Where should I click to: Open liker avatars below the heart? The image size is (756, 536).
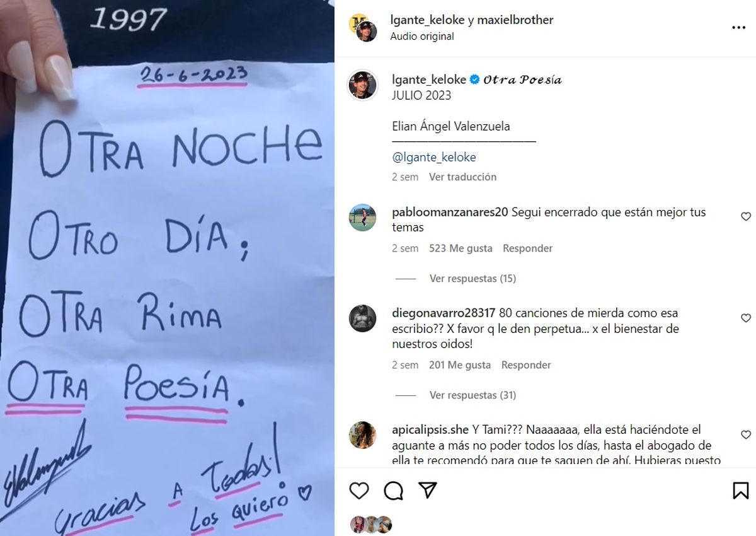[x=371, y=524]
